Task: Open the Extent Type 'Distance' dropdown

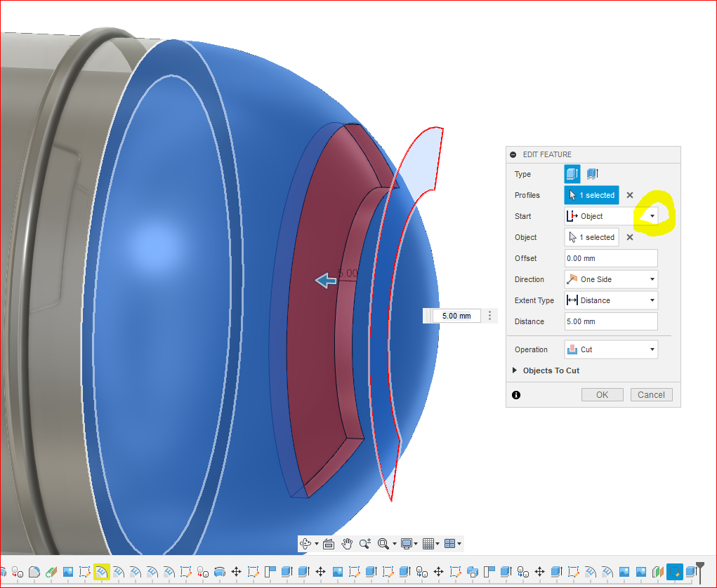Action: [x=612, y=300]
